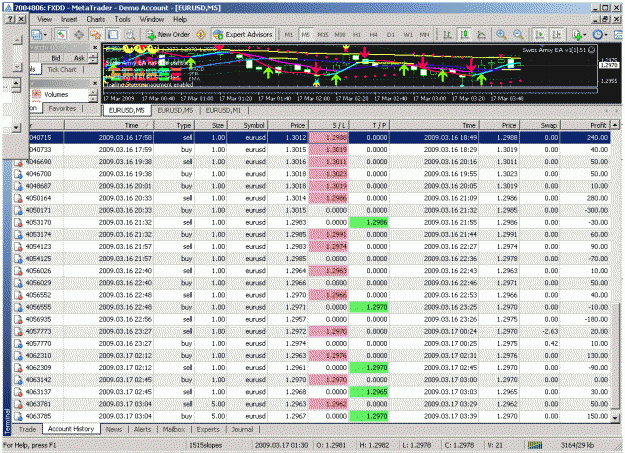The width and height of the screenshot is (625, 453).
Task: Click the order icon for row 4063785
Action: click(x=18, y=416)
